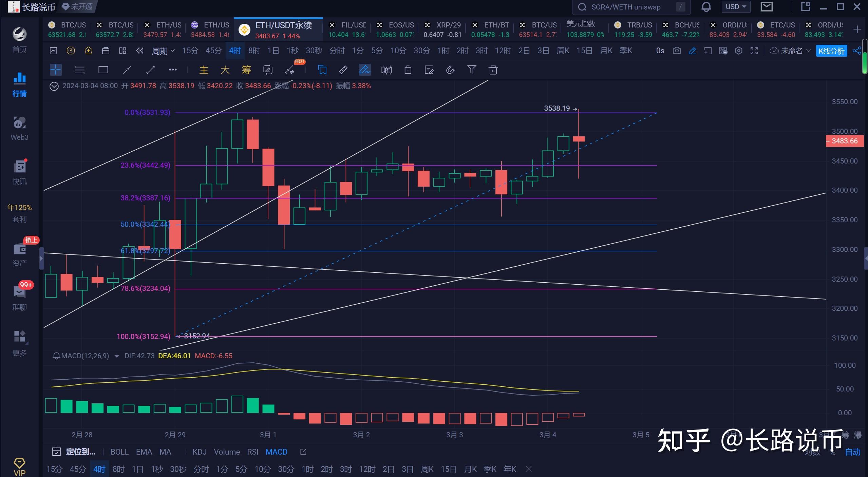Switch to the FIL/USD ticker tab
Image resolution: width=868 pixels, height=477 pixels.
coord(347,30)
